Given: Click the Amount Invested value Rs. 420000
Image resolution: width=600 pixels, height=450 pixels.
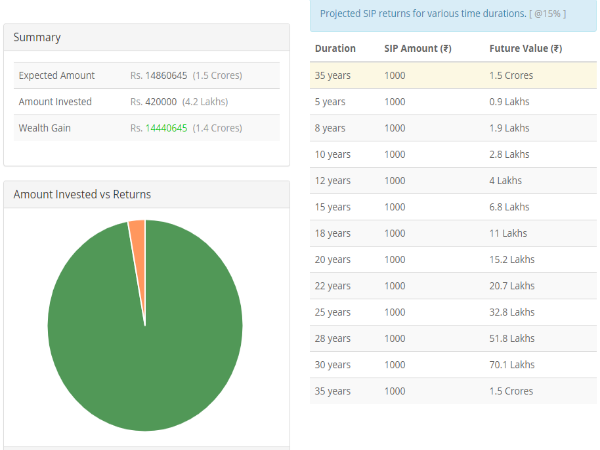Looking at the screenshot, I should pyautogui.click(x=153, y=102).
